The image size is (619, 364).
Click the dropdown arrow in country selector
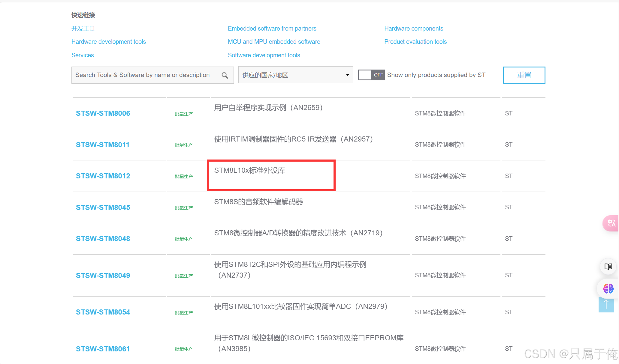347,75
